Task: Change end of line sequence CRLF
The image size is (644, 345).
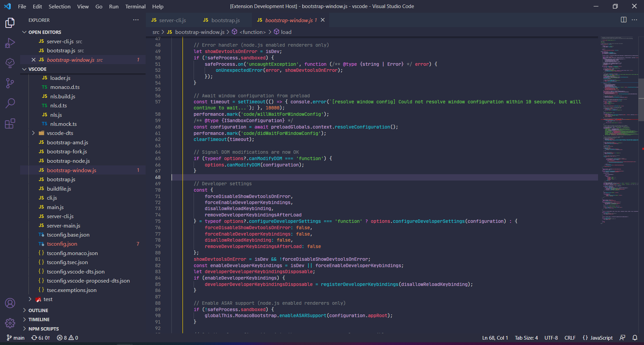Action: pos(570,338)
